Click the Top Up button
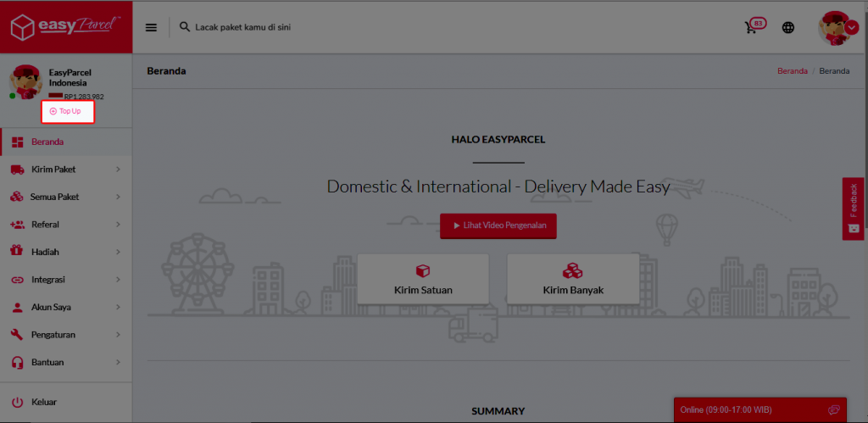The width and height of the screenshot is (868, 423). click(66, 111)
